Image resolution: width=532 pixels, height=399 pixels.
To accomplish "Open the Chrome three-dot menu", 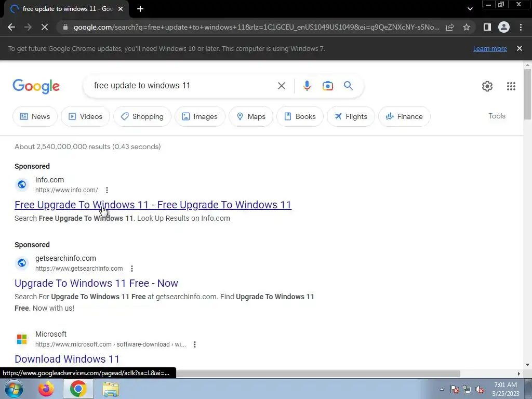I will pyautogui.click(x=521, y=27).
